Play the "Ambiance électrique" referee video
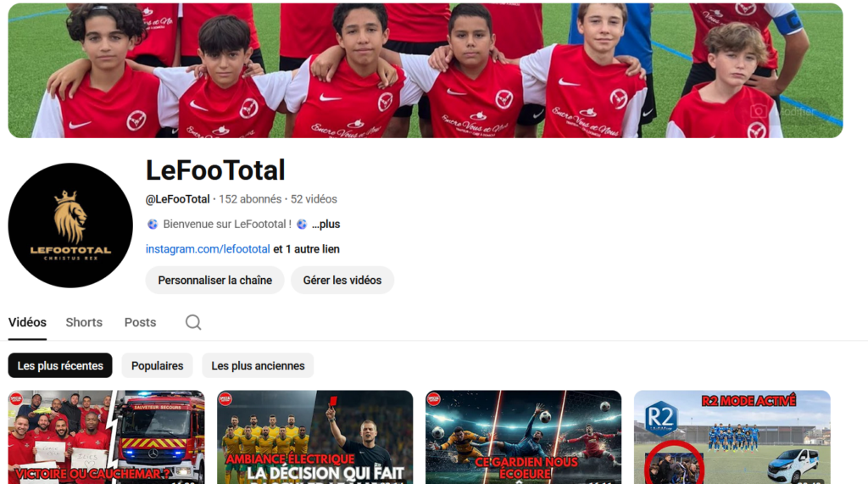The image size is (868, 484). [x=314, y=437]
